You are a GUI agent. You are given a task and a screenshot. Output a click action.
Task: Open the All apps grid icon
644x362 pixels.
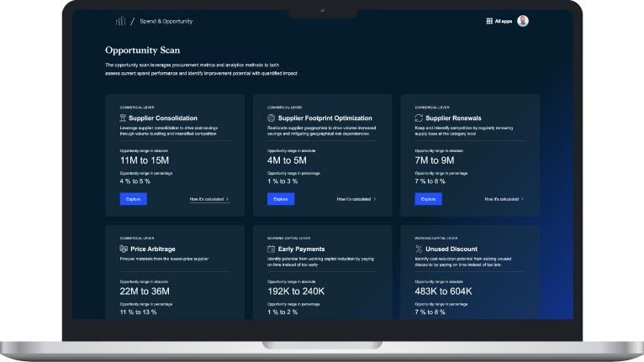[x=489, y=21]
